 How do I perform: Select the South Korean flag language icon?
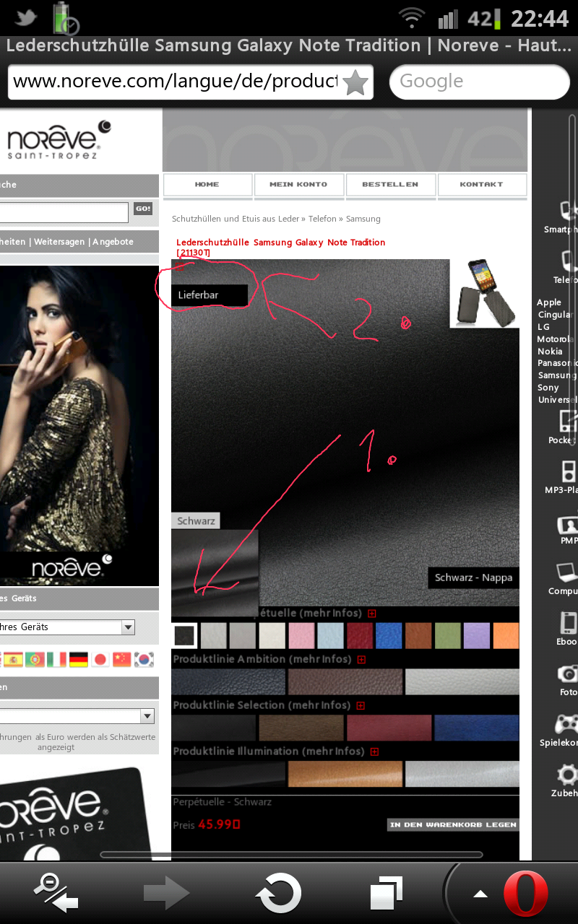tap(144, 659)
